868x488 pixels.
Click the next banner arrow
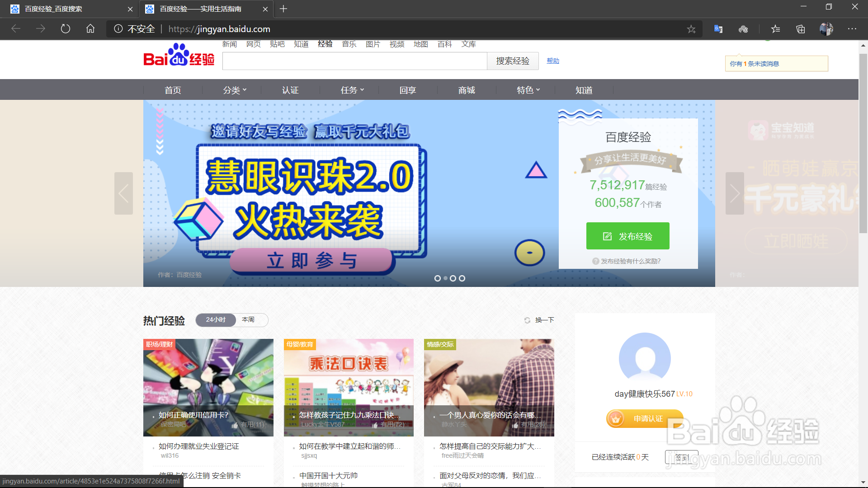coord(735,193)
